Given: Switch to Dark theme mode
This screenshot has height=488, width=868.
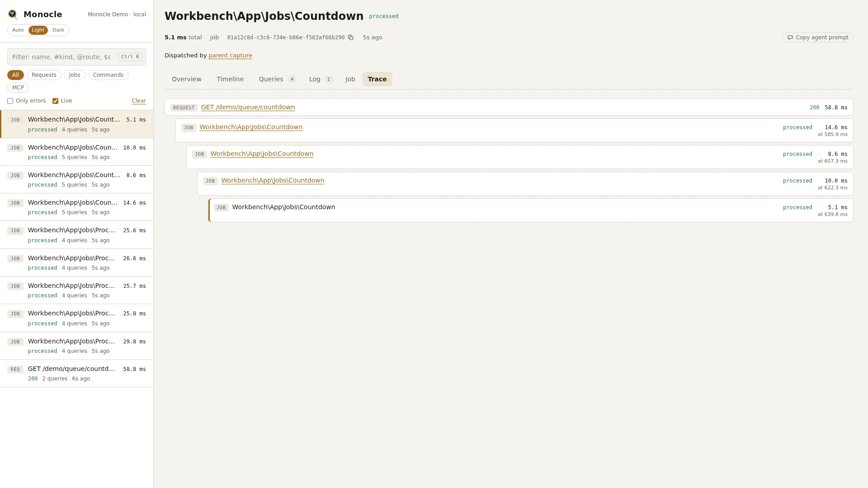Looking at the screenshot, I should click(58, 30).
